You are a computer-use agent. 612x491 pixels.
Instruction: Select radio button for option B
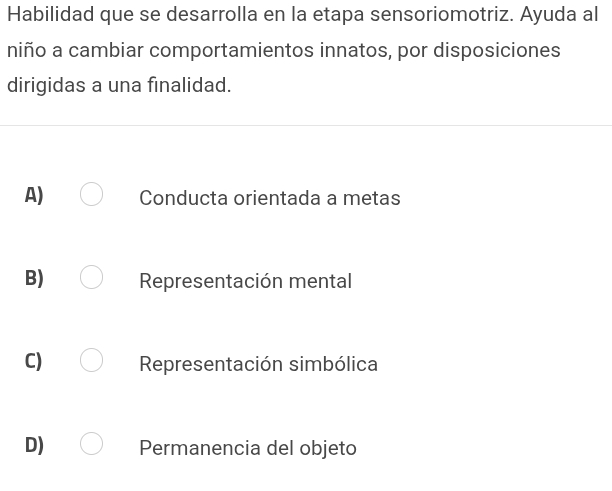pos(91,277)
